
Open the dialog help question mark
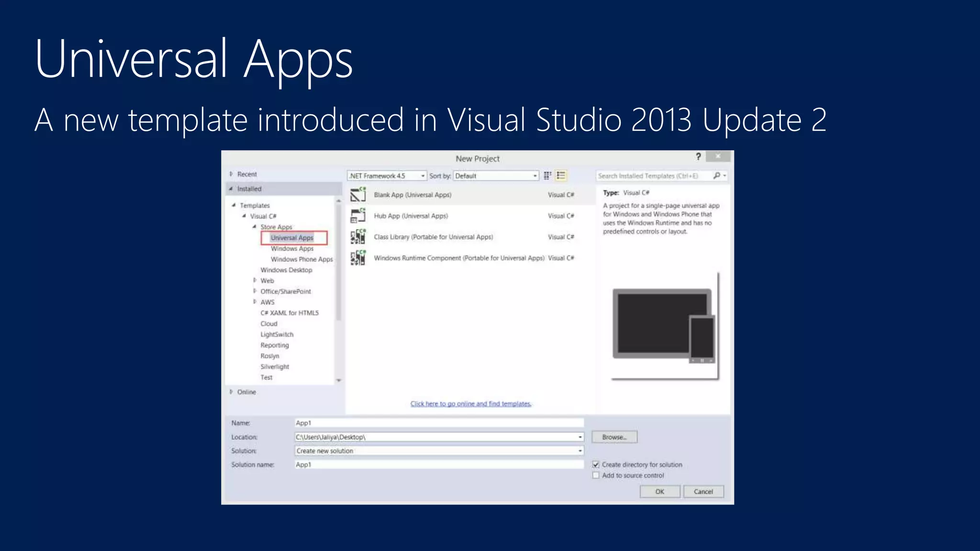pos(698,156)
